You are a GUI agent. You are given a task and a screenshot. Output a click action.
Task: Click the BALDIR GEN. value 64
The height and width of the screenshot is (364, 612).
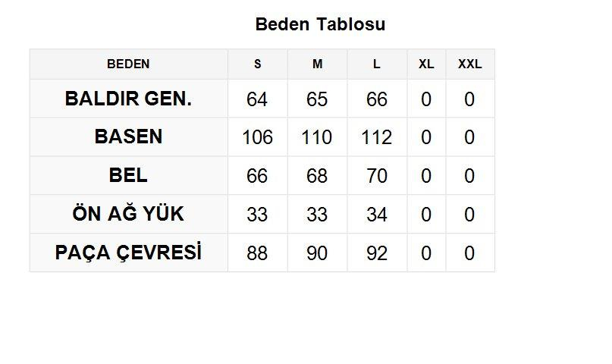(x=257, y=99)
